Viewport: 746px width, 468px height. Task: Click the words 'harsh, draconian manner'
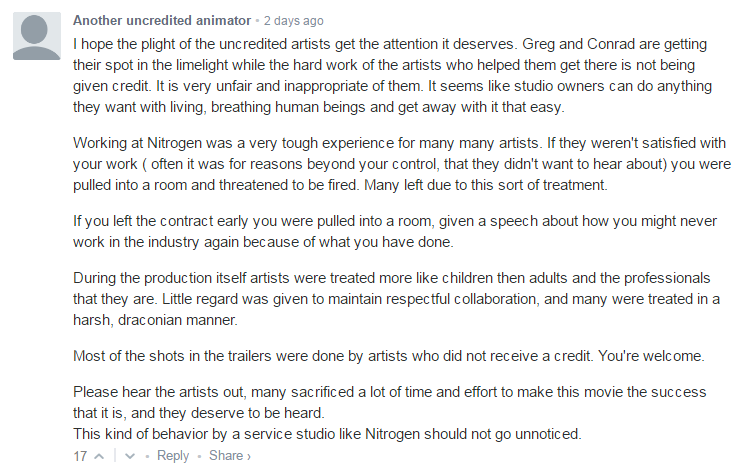coord(155,320)
